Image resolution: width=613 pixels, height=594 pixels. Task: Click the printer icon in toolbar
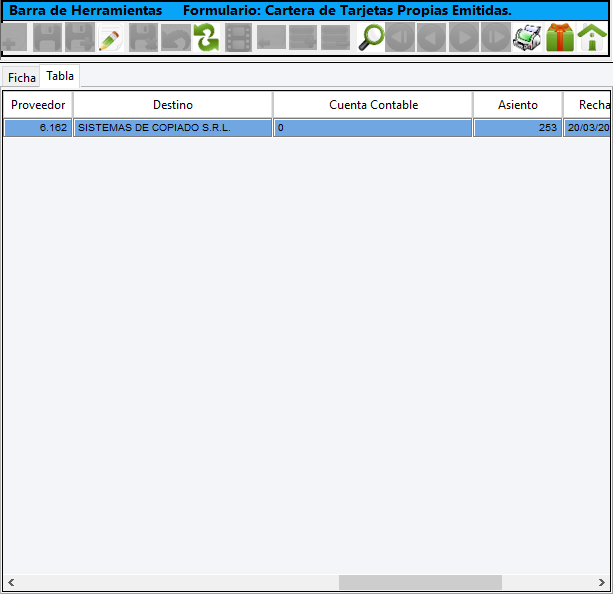[527, 38]
